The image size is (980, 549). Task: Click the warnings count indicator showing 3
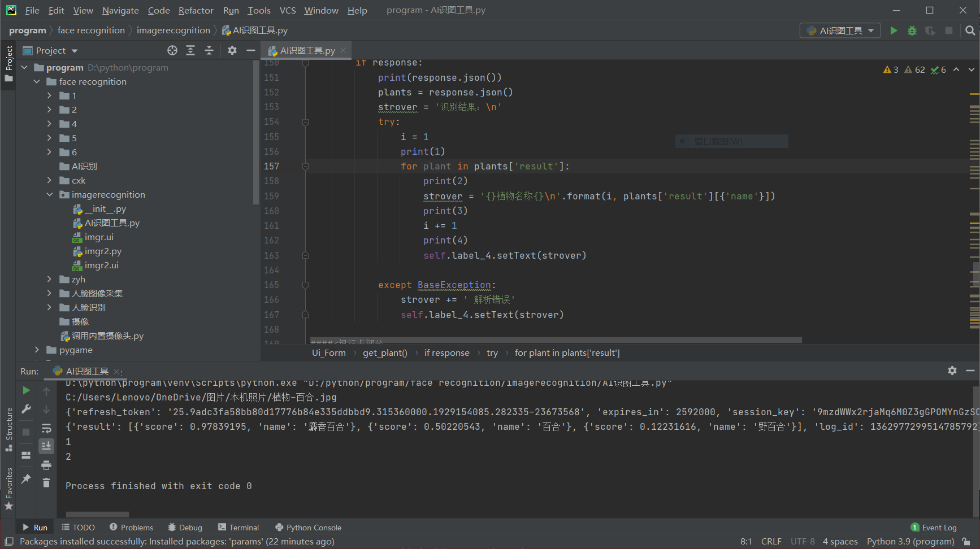point(891,69)
